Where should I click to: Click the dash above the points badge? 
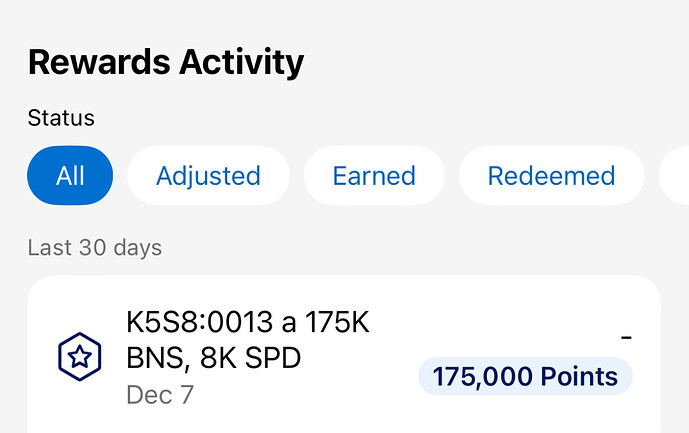(626, 337)
